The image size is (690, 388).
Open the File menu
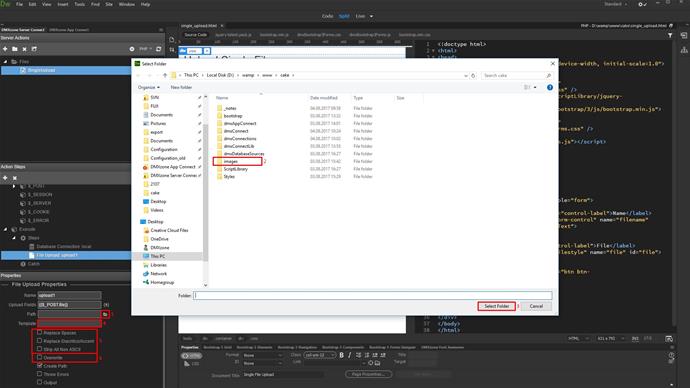point(19,4)
